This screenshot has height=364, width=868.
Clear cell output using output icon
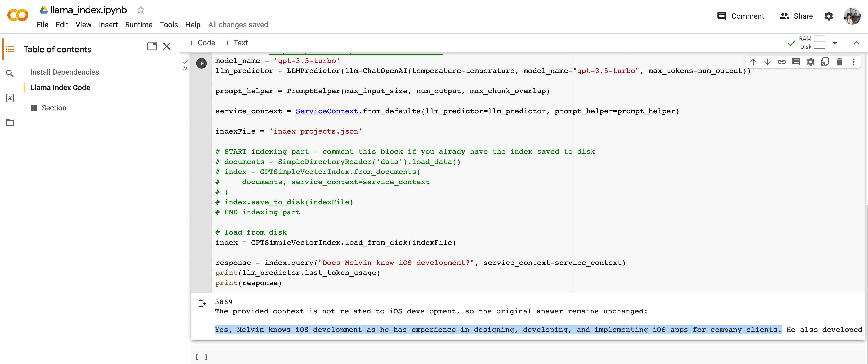(x=202, y=304)
